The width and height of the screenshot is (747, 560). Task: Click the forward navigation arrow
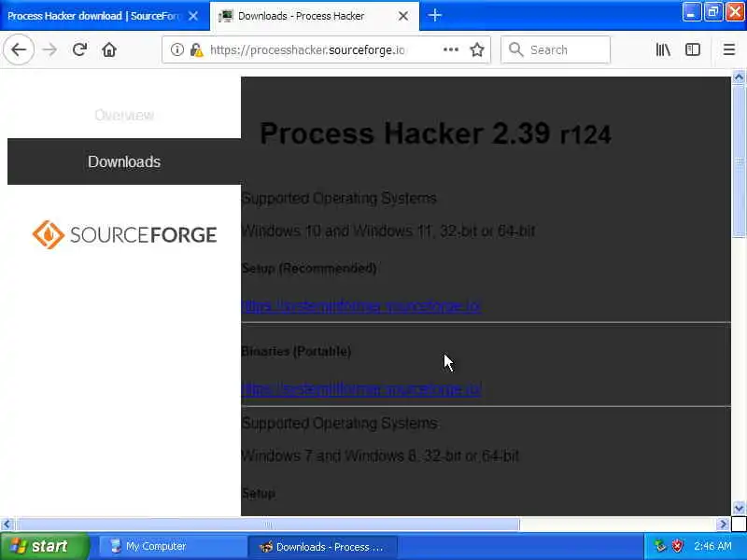click(x=49, y=49)
